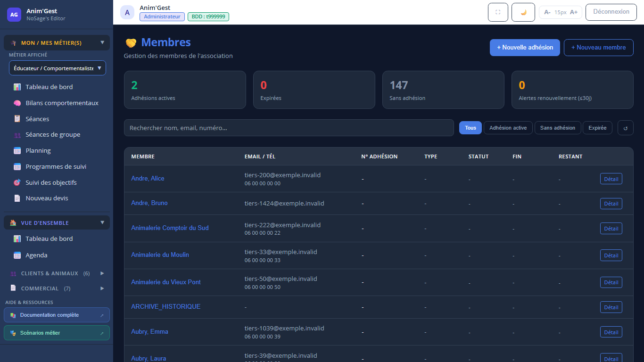Click the member search input field

click(289, 128)
